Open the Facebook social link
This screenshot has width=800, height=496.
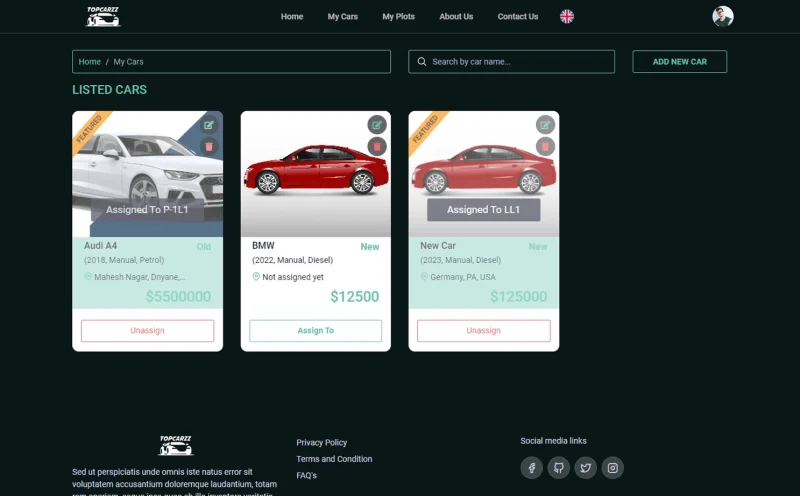531,467
